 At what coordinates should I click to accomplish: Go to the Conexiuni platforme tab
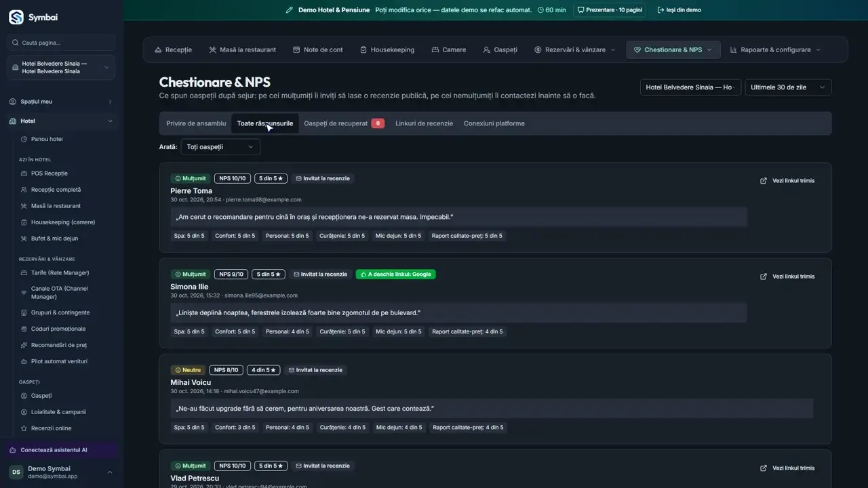(x=494, y=123)
